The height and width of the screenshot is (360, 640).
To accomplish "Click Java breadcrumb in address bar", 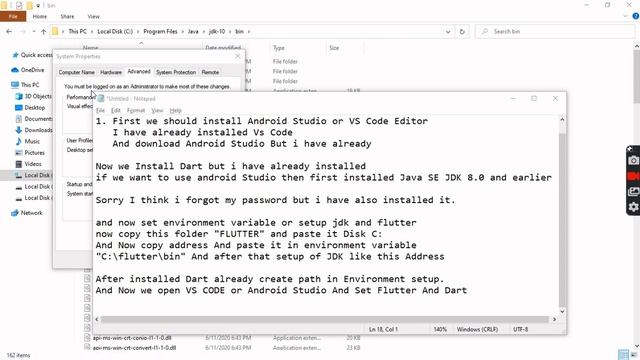I will click(193, 31).
